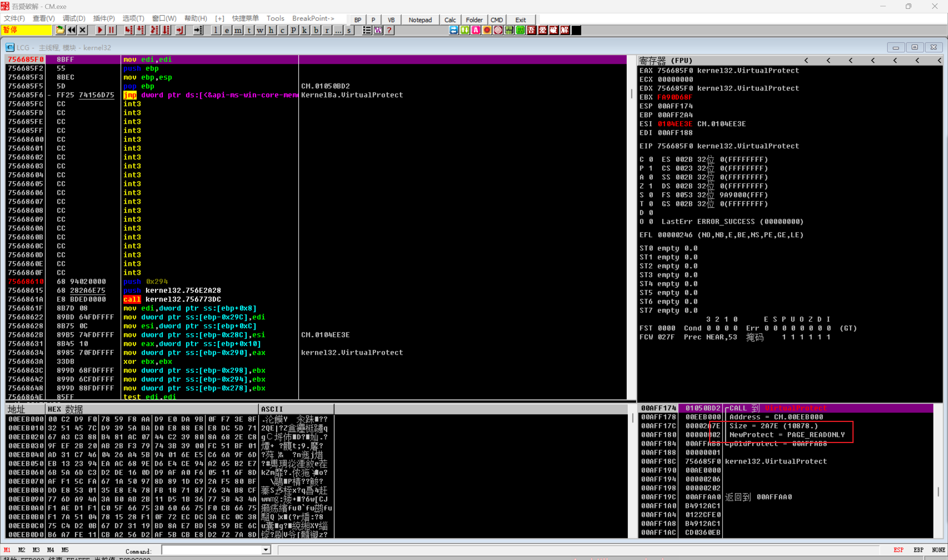Open Source window via 's' button
The image size is (948, 560).
(349, 30)
